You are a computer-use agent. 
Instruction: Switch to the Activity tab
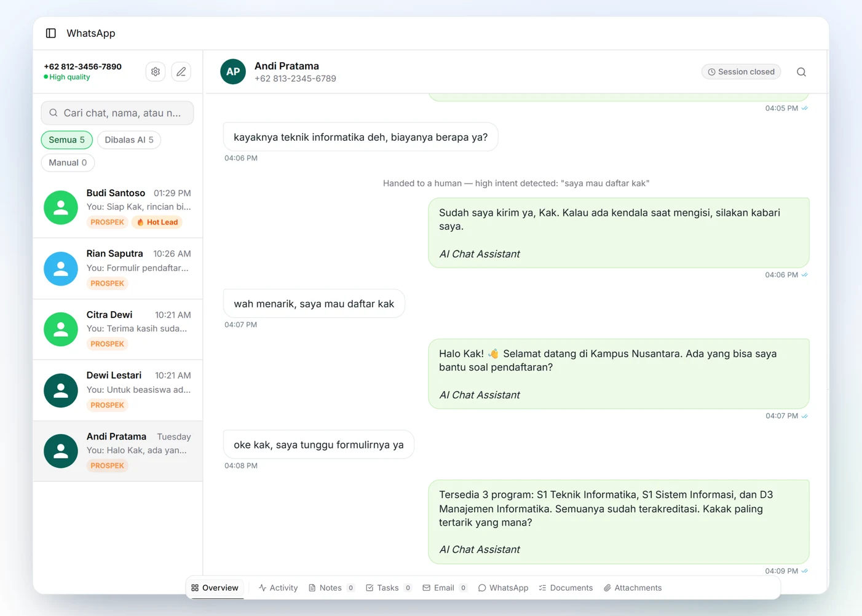279,588
